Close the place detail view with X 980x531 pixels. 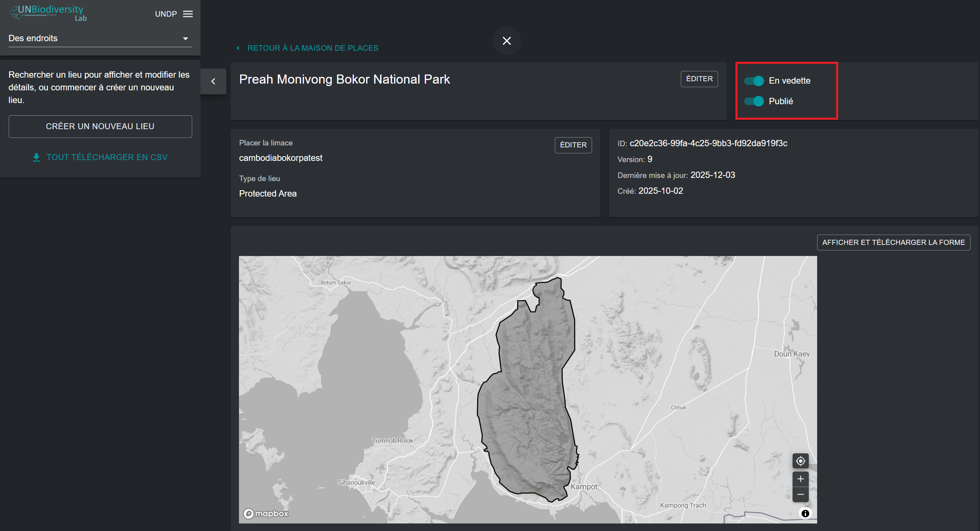[x=506, y=41]
